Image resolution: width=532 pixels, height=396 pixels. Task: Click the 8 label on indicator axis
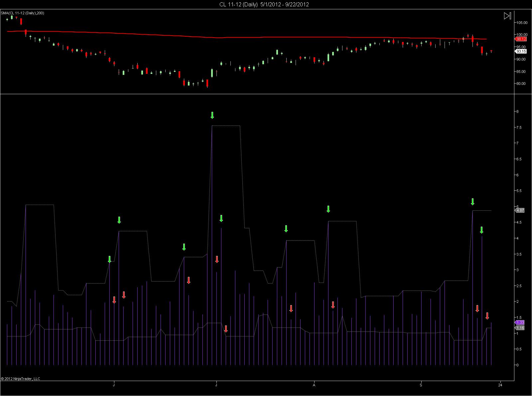tap(517, 111)
